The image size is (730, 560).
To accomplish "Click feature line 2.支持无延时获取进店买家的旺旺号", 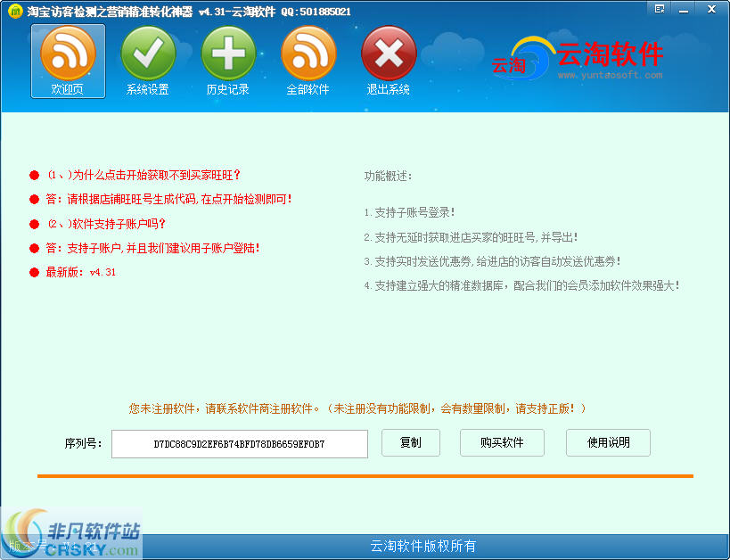I will [x=471, y=237].
